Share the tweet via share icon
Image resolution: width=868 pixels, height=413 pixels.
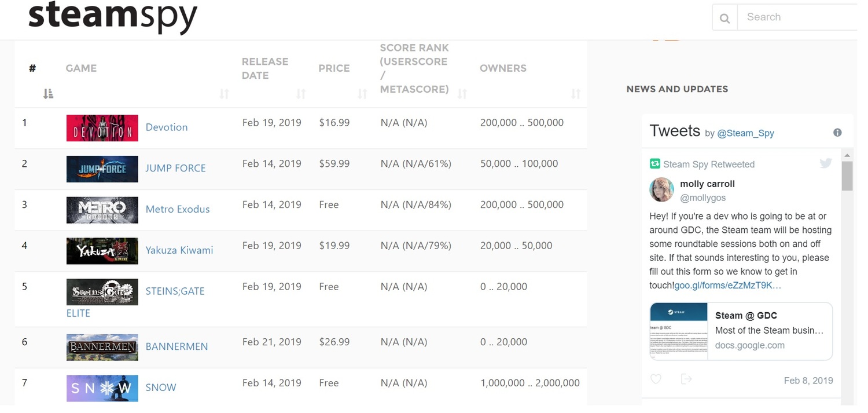coord(686,379)
